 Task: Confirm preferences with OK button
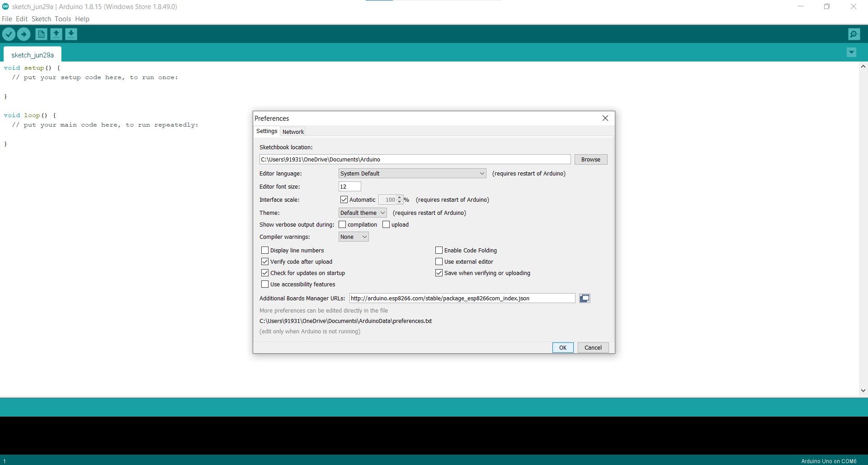point(563,347)
